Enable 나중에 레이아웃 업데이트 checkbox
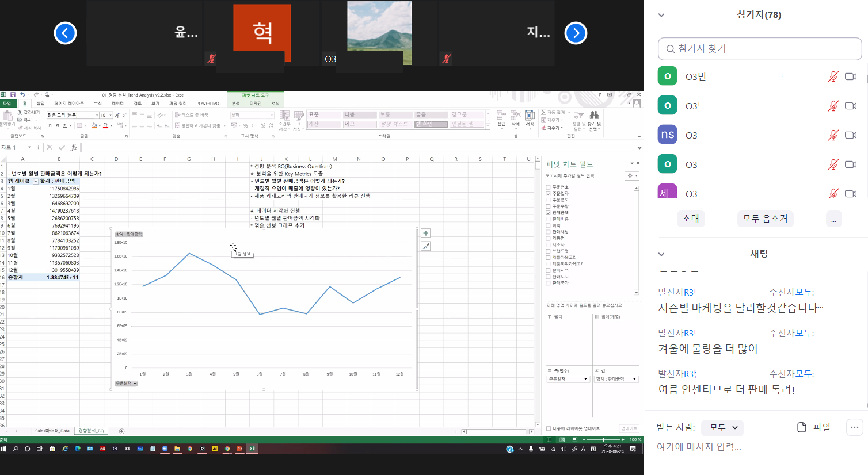 tap(549, 428)
